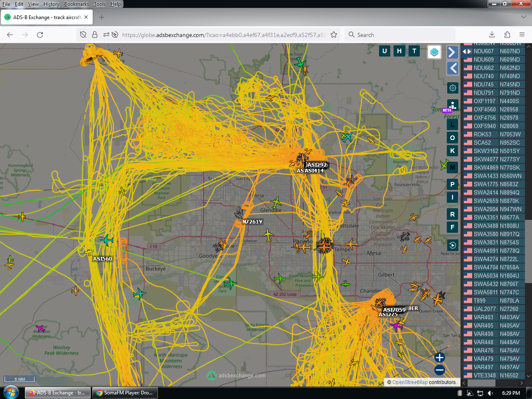This screenshot has width=532, height=399.
Task: Open the network tray icon
Action: [480, 393]
